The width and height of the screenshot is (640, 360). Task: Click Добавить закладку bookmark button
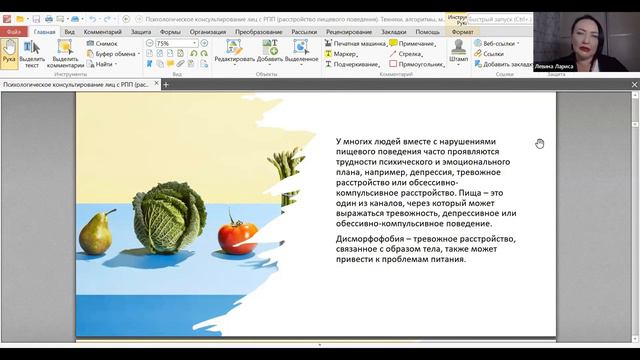[504, 64]
